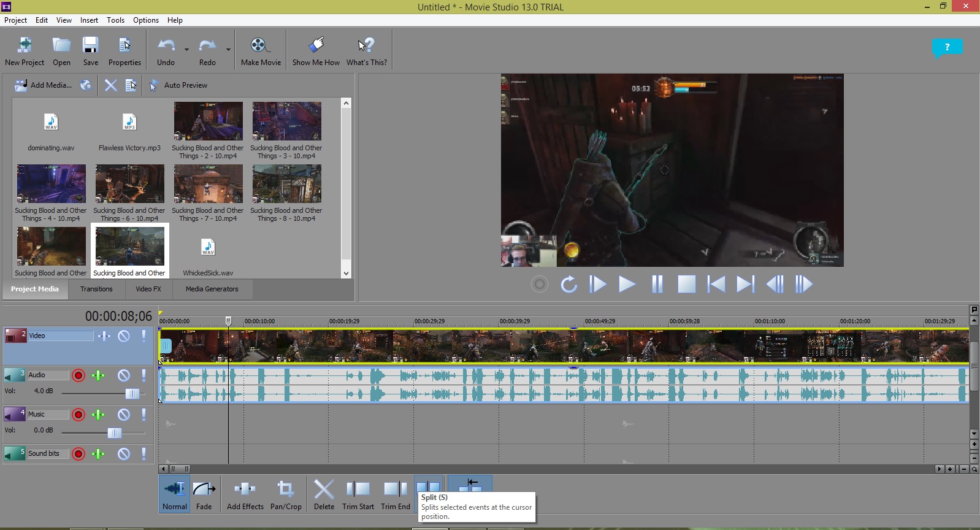
Task: Click the timeline ruler at 00:00:29;29
Action: [x=429, y=321]
